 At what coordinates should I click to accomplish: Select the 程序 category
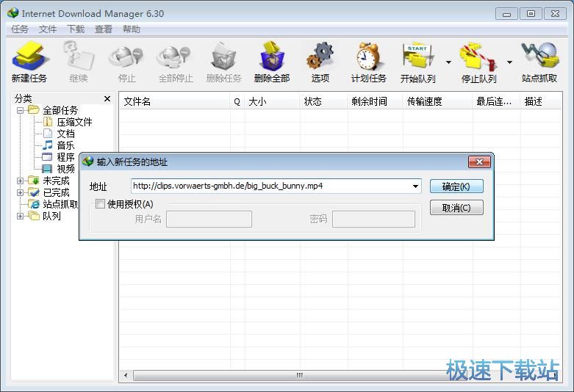pos(65,157)
